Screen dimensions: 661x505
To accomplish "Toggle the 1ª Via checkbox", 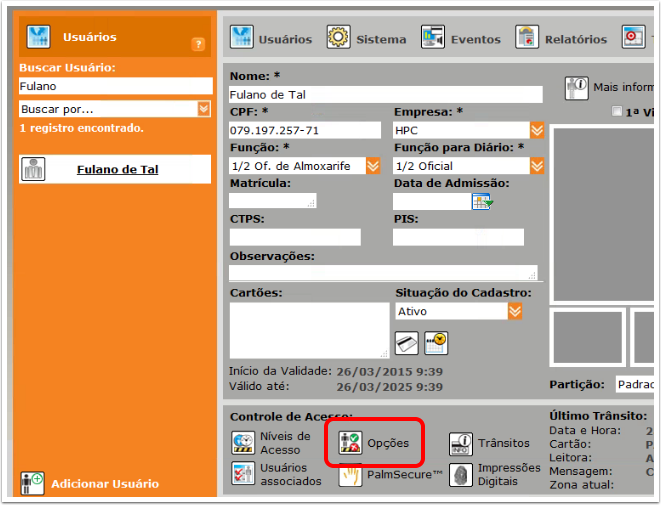I will click(x=617, y=111).
